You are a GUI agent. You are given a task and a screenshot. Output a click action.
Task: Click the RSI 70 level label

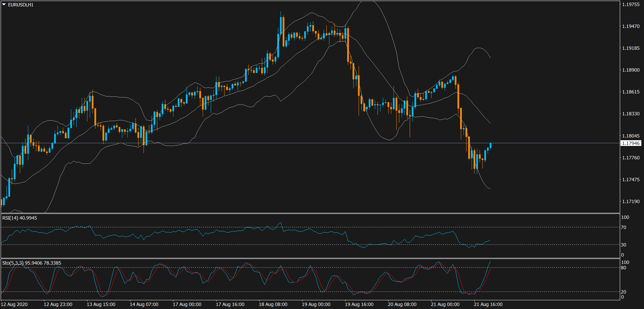(623, 227)
